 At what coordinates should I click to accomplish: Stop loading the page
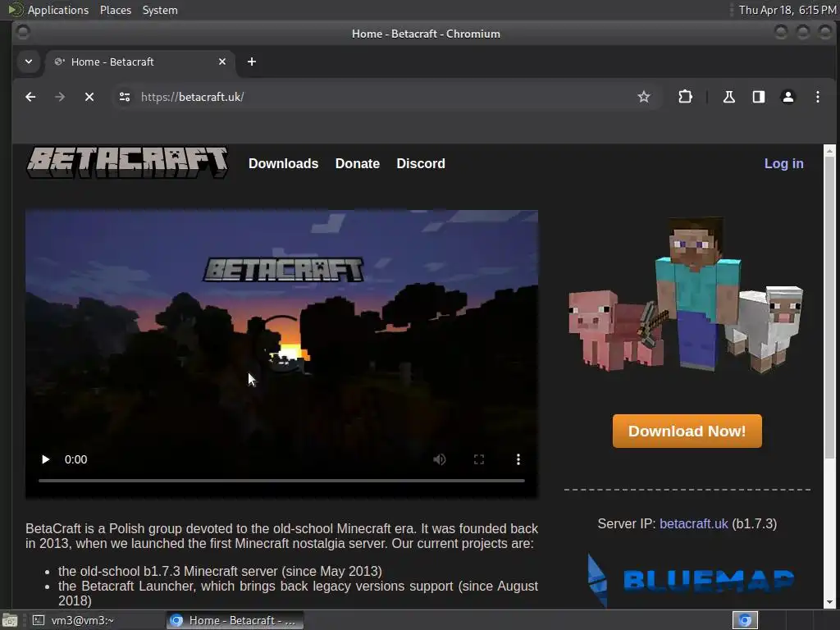click(89, 97)
